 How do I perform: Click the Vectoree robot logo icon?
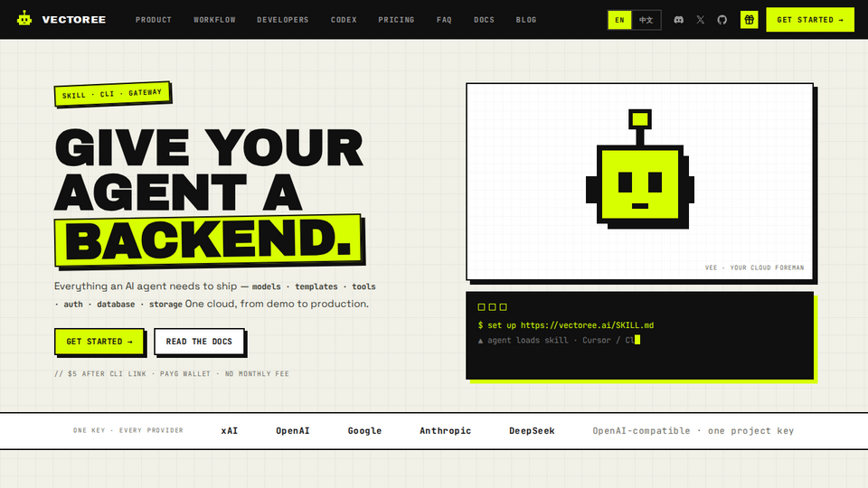click(24, 19)
